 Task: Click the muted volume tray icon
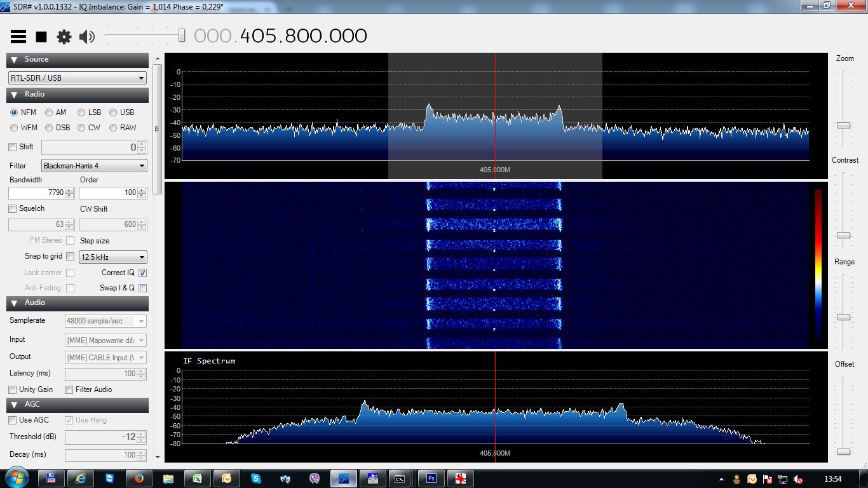799,479
